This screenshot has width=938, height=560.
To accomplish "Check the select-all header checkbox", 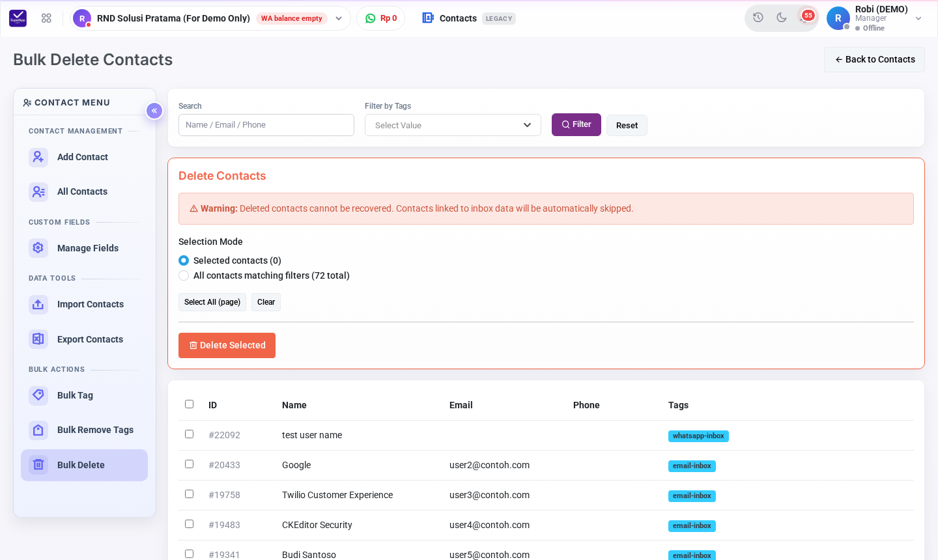I will (x=190, y=404).
